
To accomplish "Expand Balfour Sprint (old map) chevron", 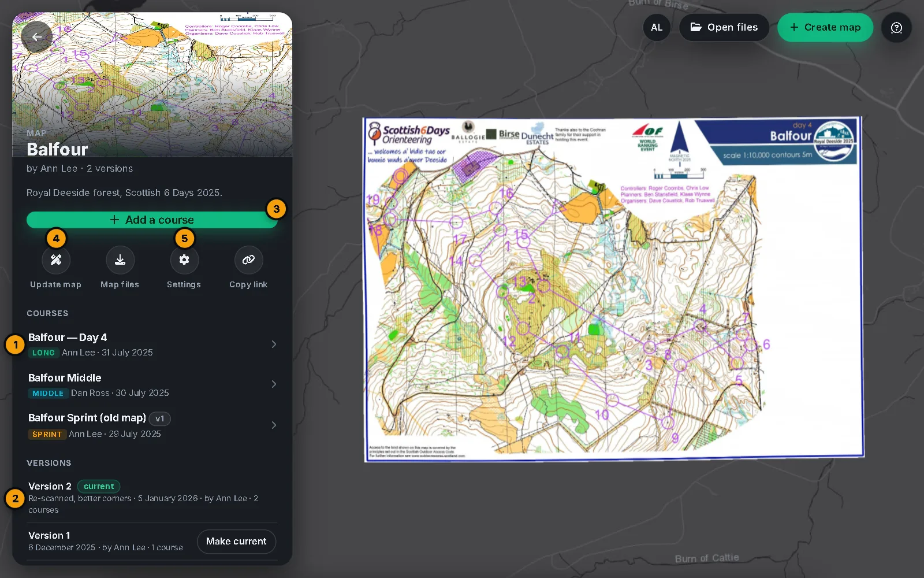I will click(274, 425).
